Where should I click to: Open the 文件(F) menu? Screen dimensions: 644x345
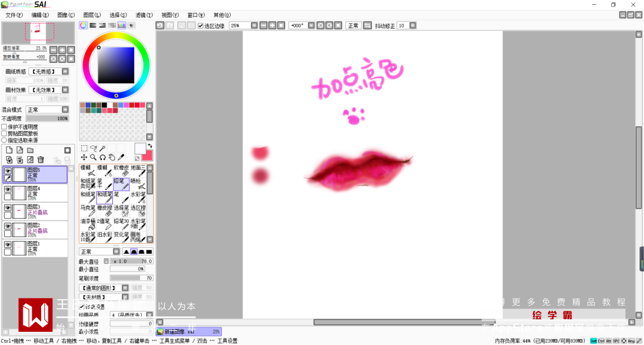pos(14,15)
